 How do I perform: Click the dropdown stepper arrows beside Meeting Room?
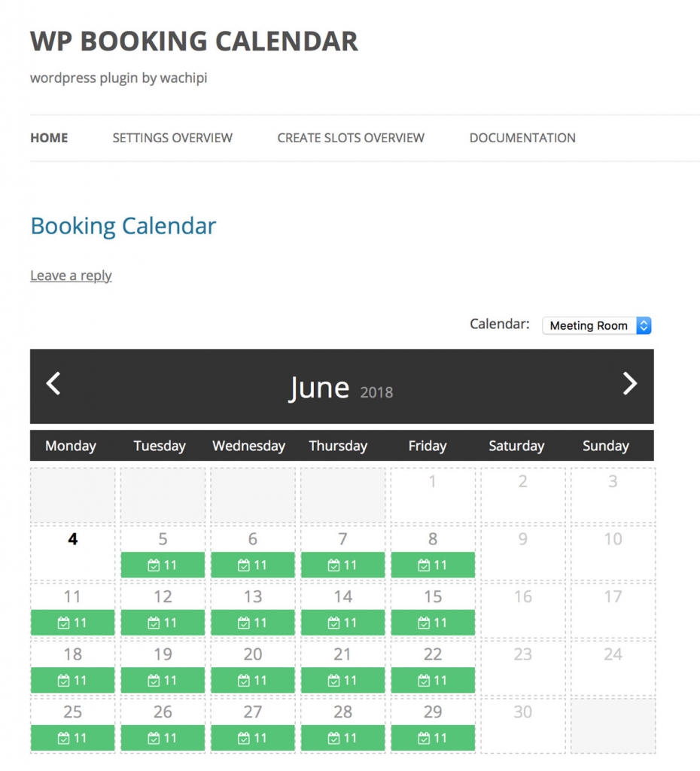pos(644,325)
